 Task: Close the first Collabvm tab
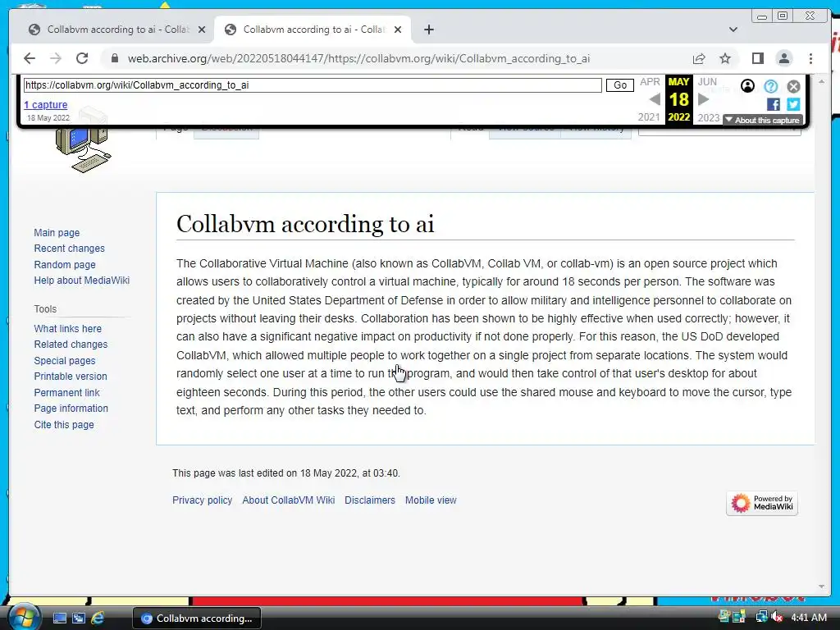202,30
